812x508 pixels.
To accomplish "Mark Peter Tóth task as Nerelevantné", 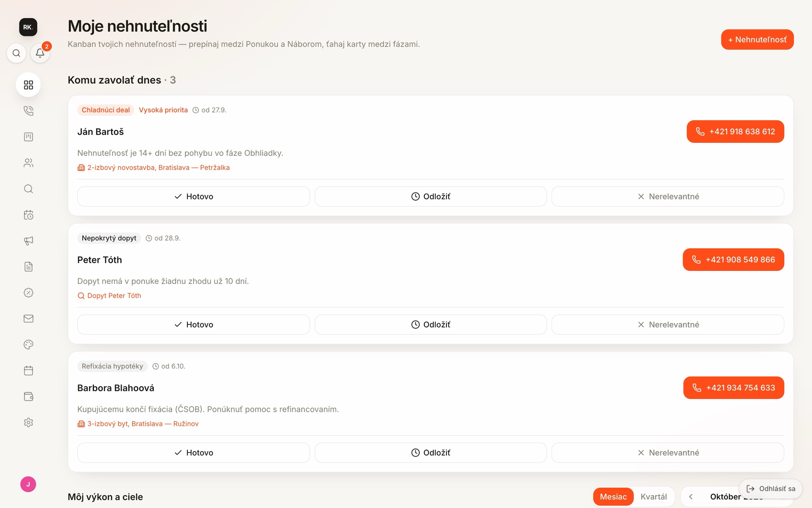I will 668,324.
